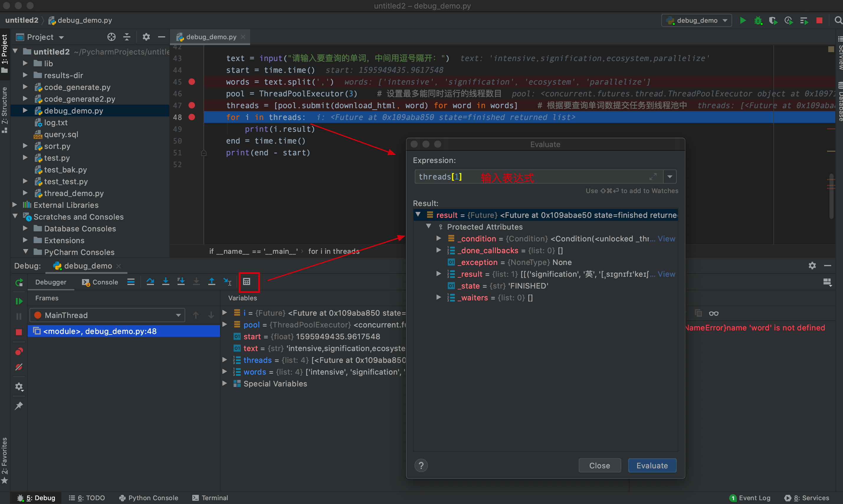The width and height of the screenshot is (843, 504).
Task: Resume program in debug sidebar
Action: [x=19, y=301]
